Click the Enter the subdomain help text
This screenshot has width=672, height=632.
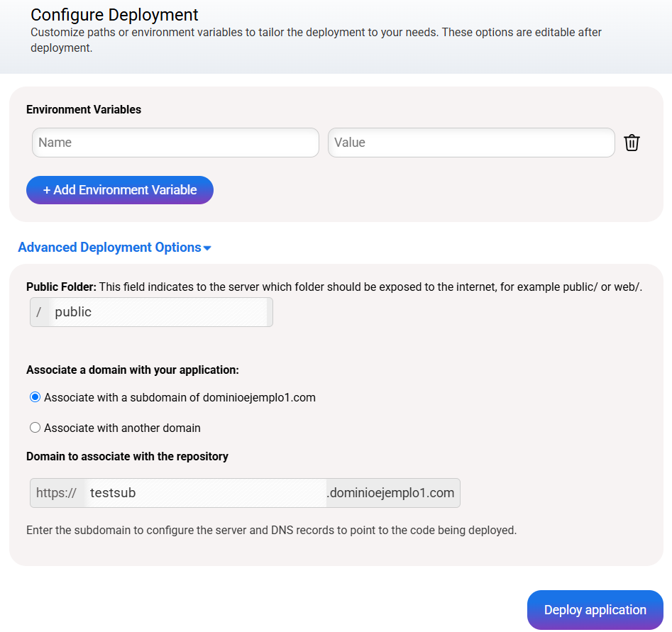(271, 530)
